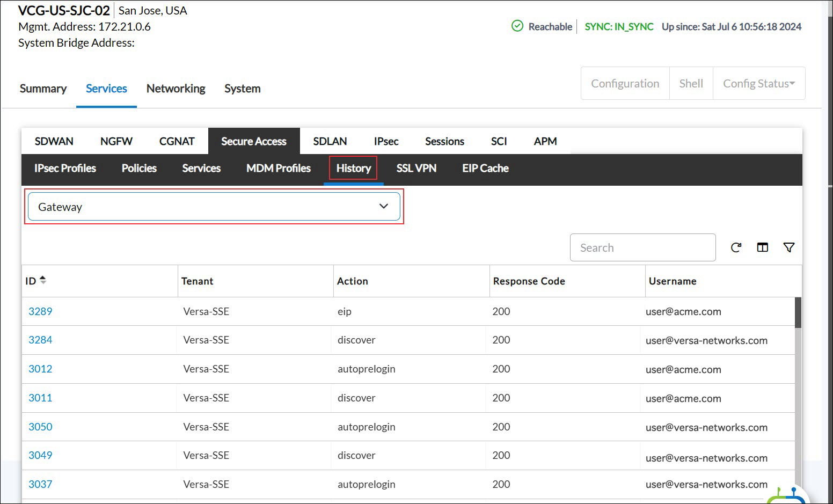Click inside the Search field
833x504 pixels.
(642, 247)
